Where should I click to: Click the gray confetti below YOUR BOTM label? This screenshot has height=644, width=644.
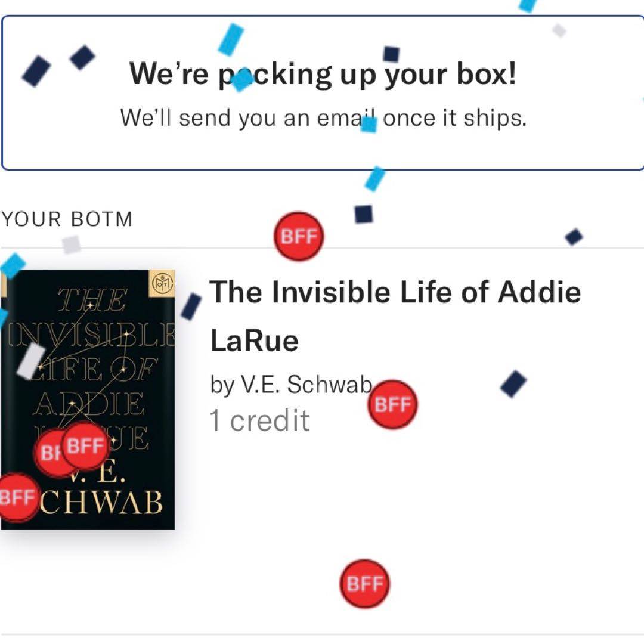(x=71, y=244)
